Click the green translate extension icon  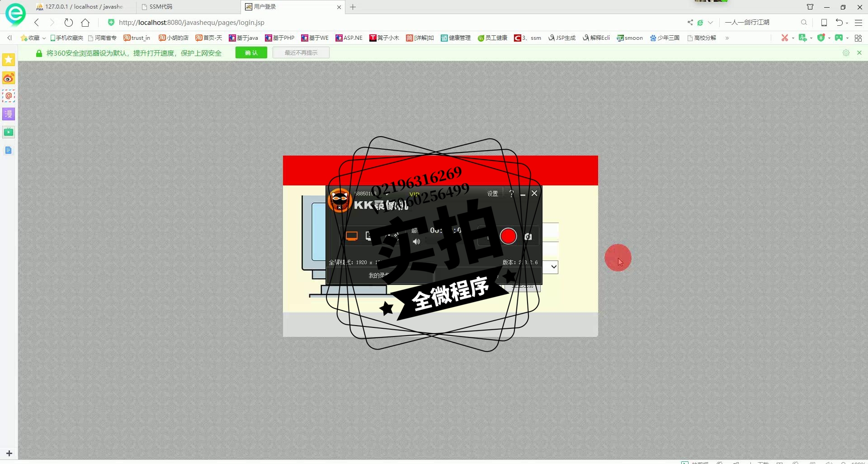coord(802,38)
